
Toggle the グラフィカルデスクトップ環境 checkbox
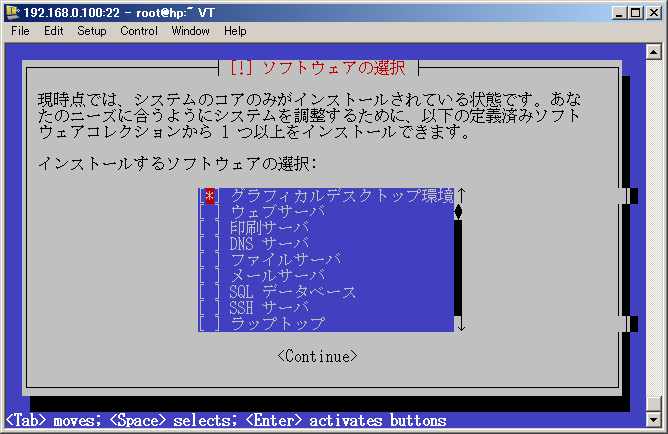tap(210, 196)
